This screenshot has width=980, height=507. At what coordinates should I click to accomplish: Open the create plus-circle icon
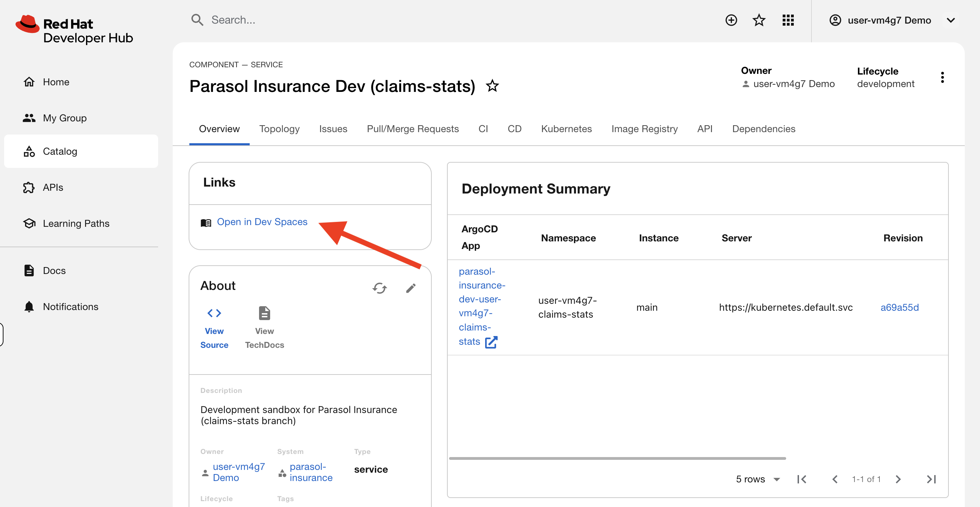click(x=731, y=20)
